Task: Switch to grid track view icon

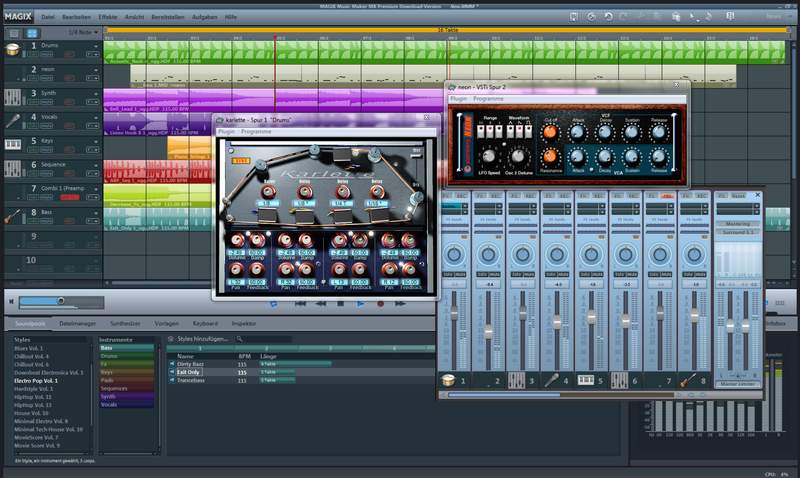Action: tap(32, 34)
